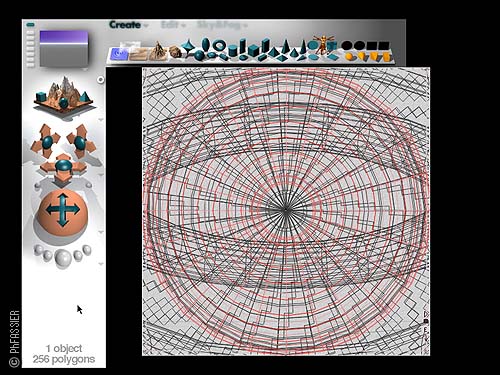Switch to the Edit palette
This screenshot has height=375, width=500.
point(170,25)
